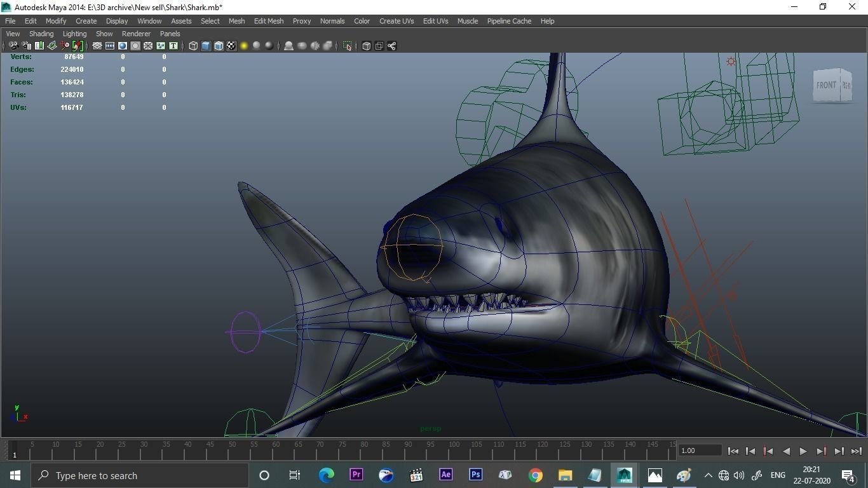Open Google Chrome from the taskbar
Viewport: 868px width, 488px height.
(x=535, y=475)
